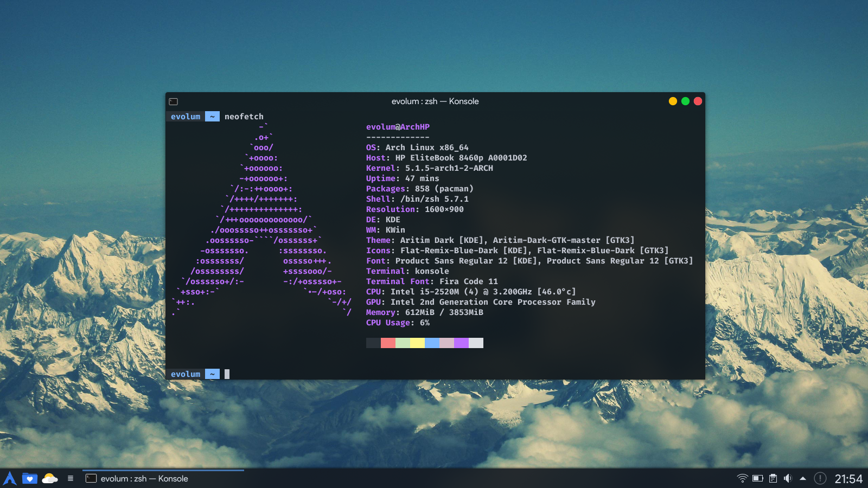Viewport: 868px width, 488px height.
Task: Click the Konsole title bar text
Action: pos(435,101)
